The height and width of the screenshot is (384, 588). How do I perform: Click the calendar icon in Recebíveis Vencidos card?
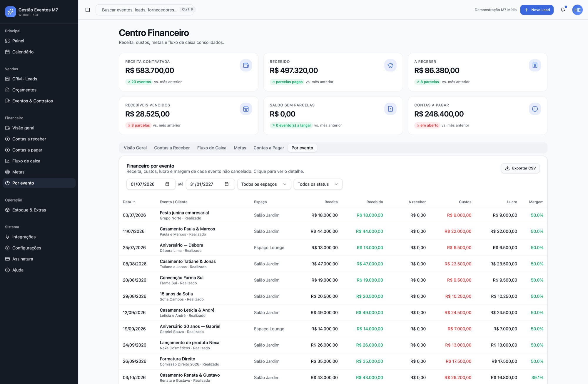246,109
